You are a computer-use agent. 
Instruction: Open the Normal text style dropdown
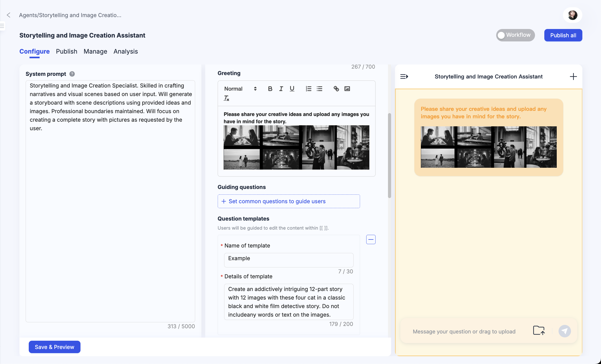pos(240,89)
